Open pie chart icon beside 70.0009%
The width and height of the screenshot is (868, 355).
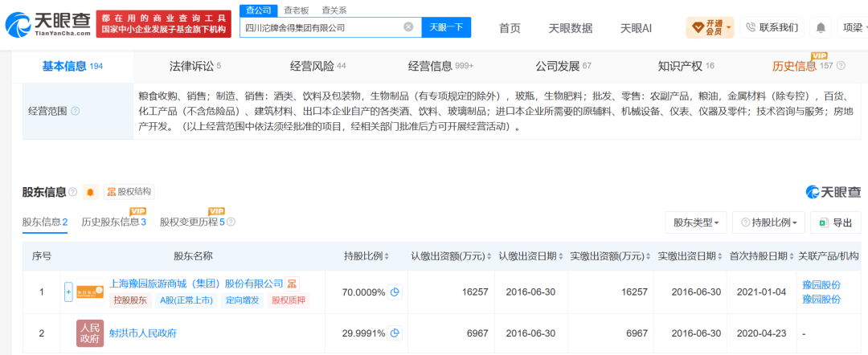395,292
